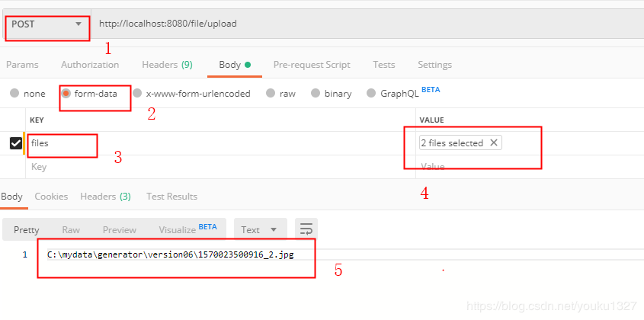This screenshot has height=320, width=644.
Task: Pick the GraphQL body type
Action: (371, 94)
